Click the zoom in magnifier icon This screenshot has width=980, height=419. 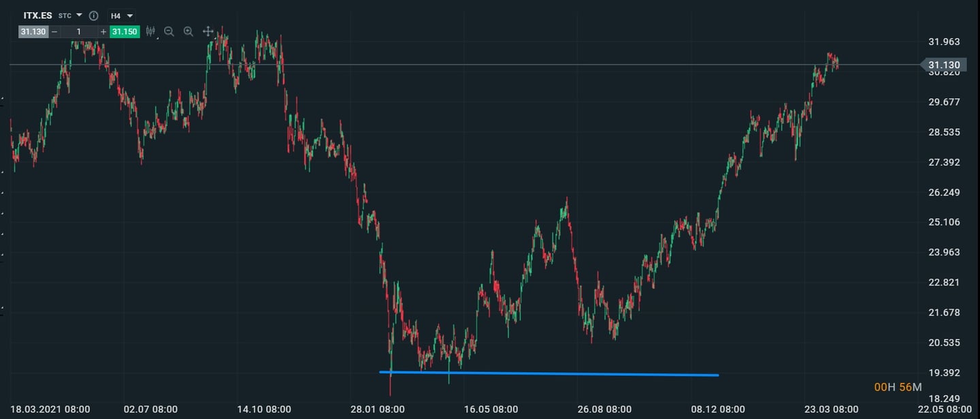(189, 31)
